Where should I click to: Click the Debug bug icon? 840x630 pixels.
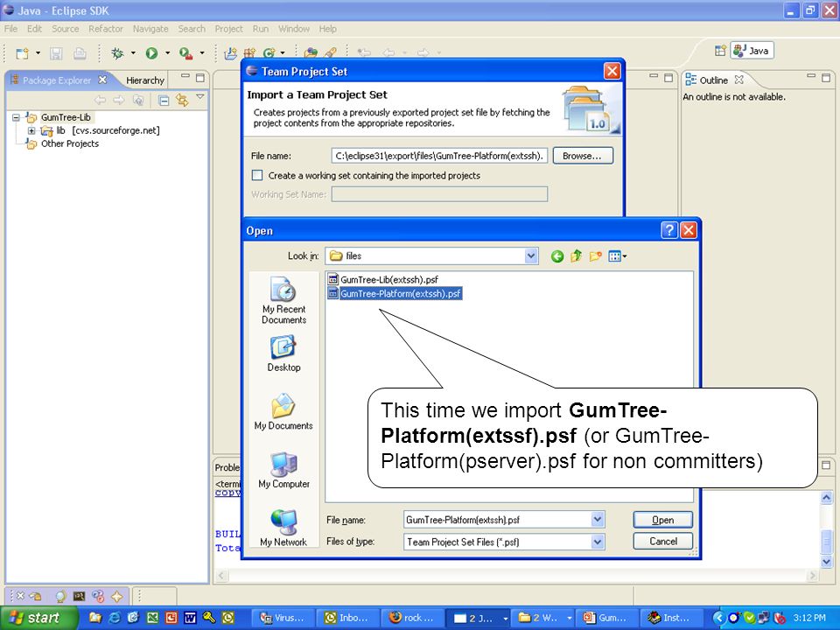pos(117,52)
